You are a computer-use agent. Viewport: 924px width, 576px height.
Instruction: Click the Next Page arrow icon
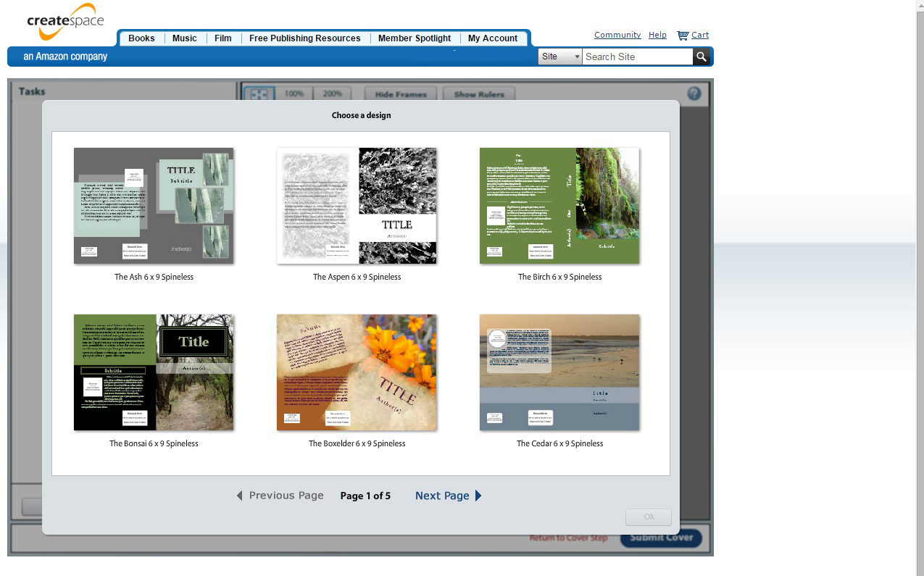pyautogui.click(x=478, y=496)
